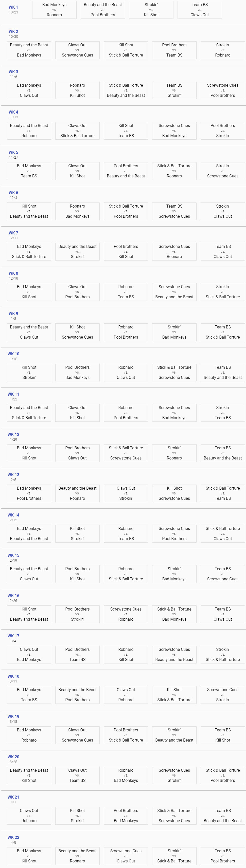Open the WK 1 week header
This screenshot has height=868, width=246.
click(13, 7)
